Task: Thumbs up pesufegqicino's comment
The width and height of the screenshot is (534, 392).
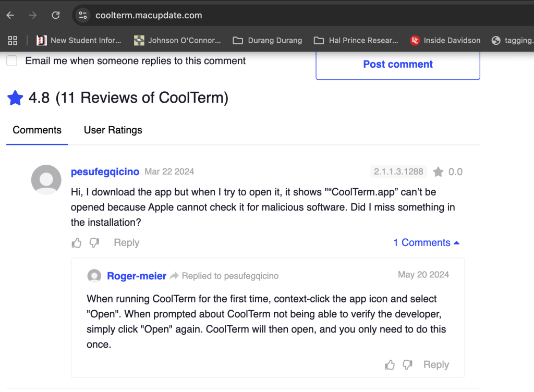Action: pos(77,242)
